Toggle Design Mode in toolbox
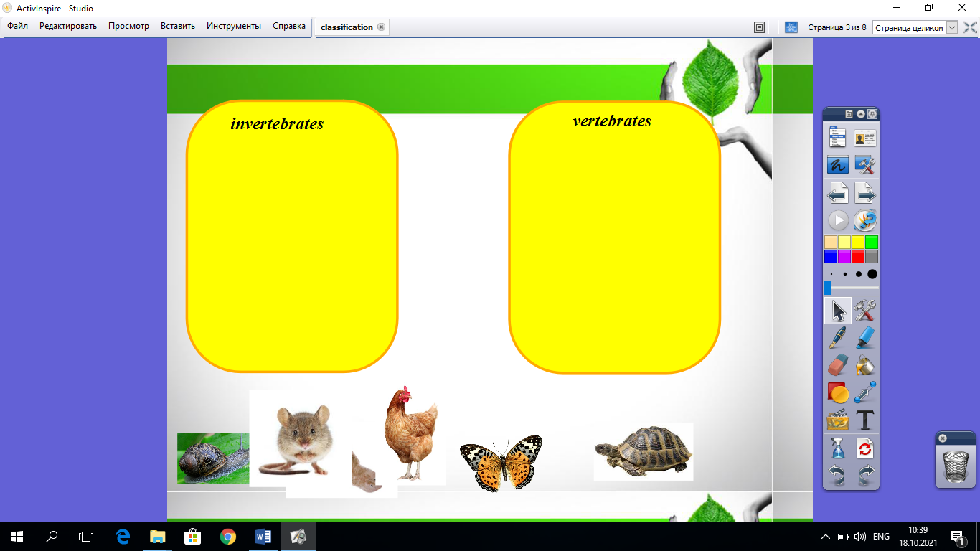980x551 pixels. [x=865, y=166]
